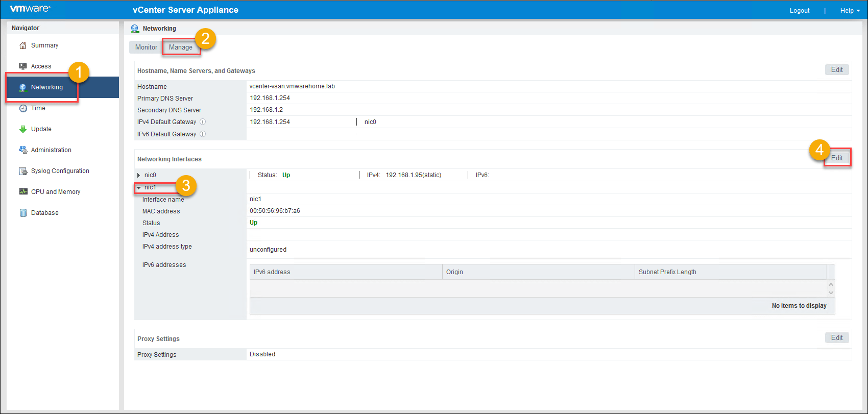The width and height of the screenshot is (868, 414).
Task: Click the IPv6 Default Gateway info icon
Action: click(x=203, y=134)
